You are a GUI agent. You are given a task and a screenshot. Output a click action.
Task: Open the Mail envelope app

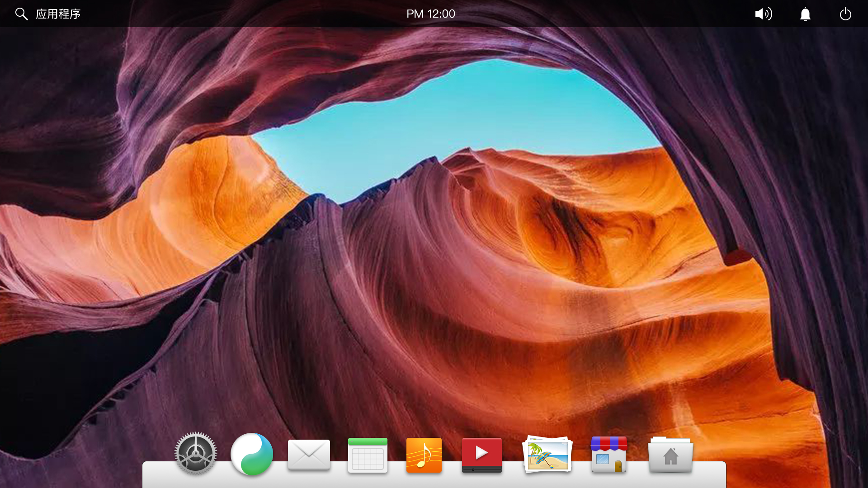tap(309, 455)
